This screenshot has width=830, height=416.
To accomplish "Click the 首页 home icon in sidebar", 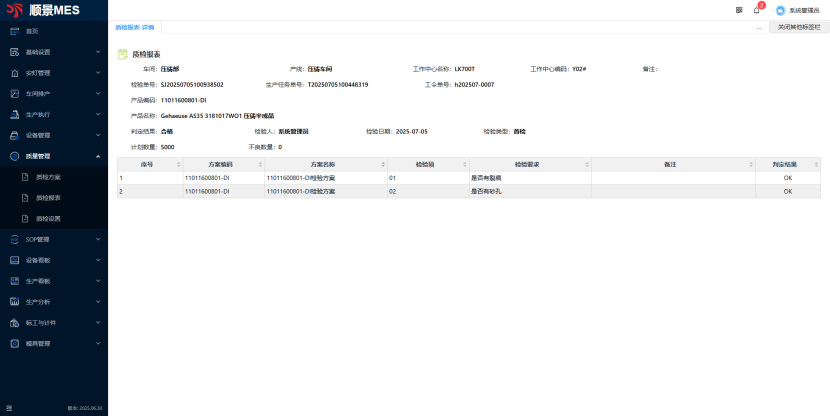I will click(14, 31).
